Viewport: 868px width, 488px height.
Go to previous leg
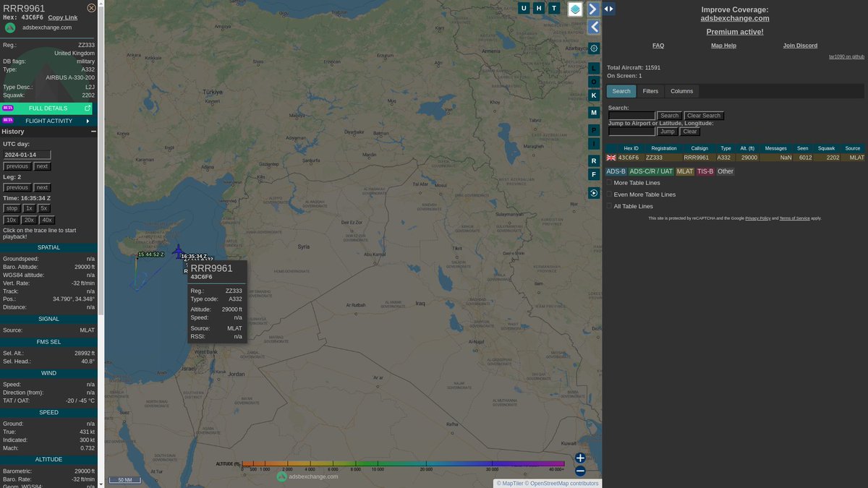(17, 187)
